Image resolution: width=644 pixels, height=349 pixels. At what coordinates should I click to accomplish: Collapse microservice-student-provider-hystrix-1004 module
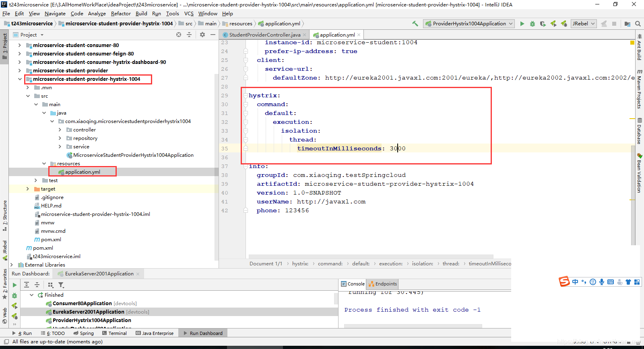click(19, 79)
